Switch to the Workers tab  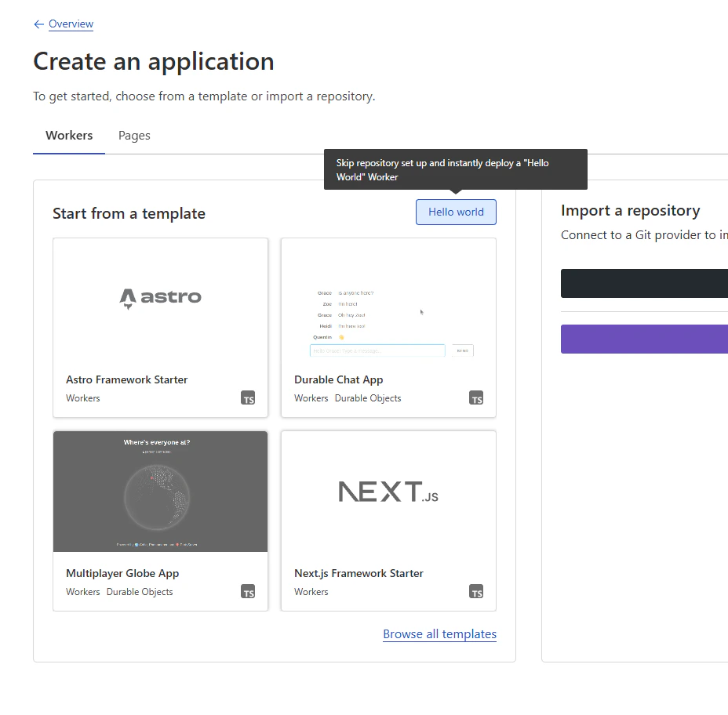(69, 136)
